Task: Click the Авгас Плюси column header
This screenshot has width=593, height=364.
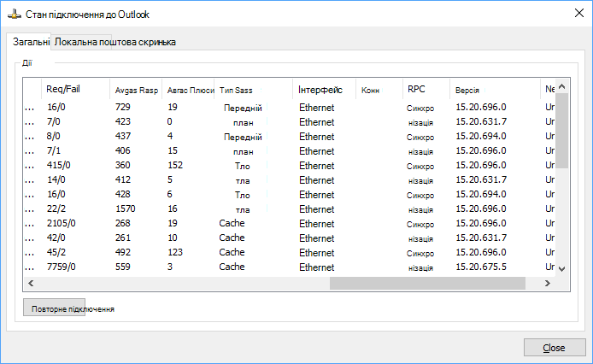Action: 188,90
